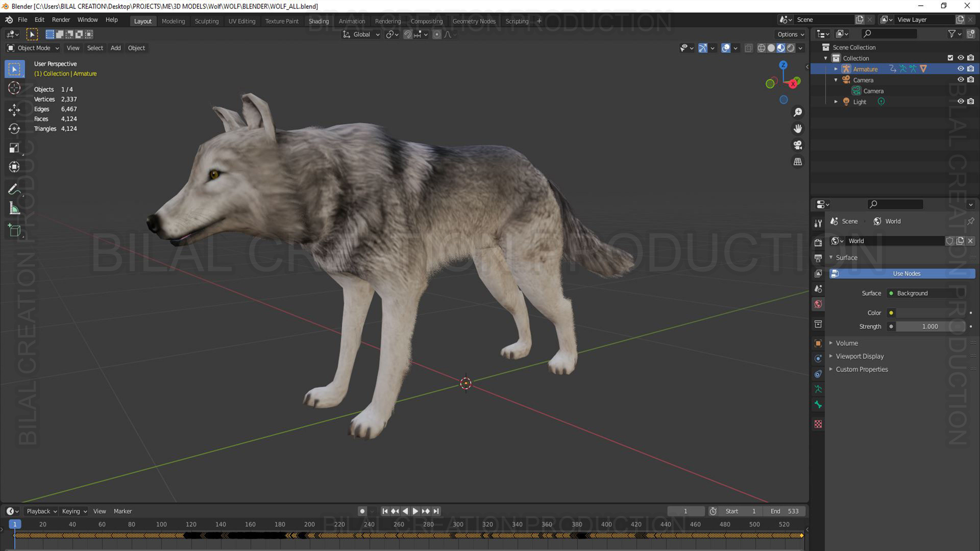Uncheck the Collection exclude checkbox
The width and height of the screenshot is (980, 551).
[x=950, y=58]
